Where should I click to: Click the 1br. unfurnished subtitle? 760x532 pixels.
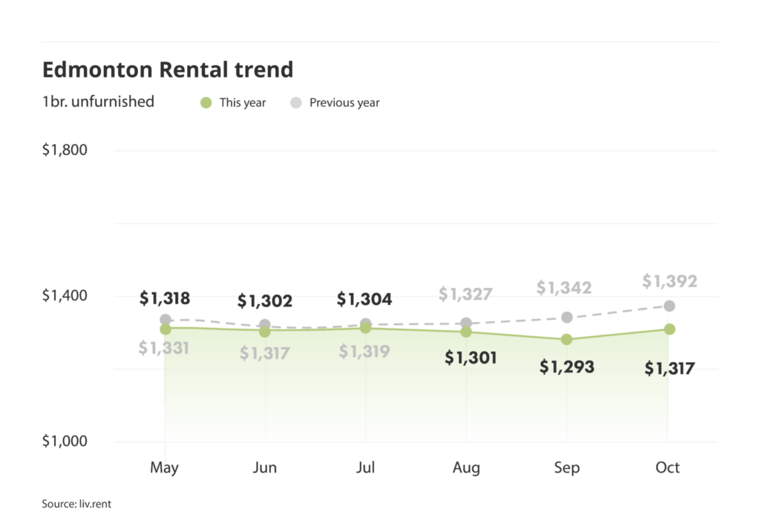pos(98,102)
